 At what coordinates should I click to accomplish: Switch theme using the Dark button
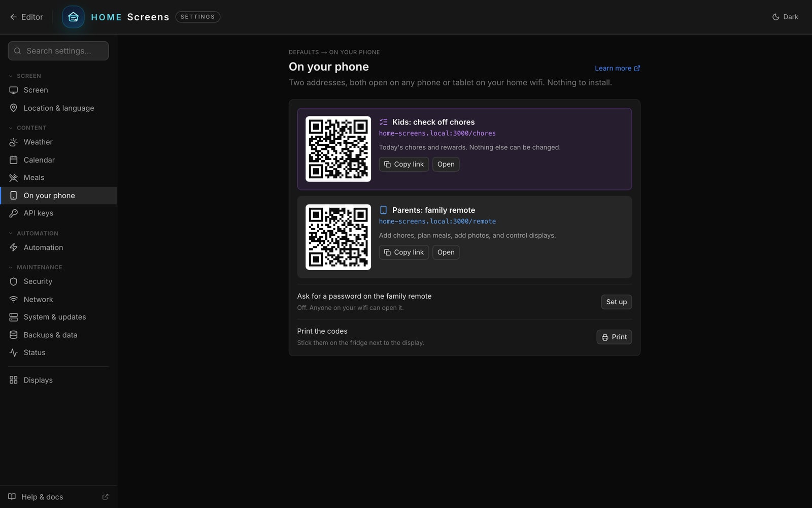point(785,17)
